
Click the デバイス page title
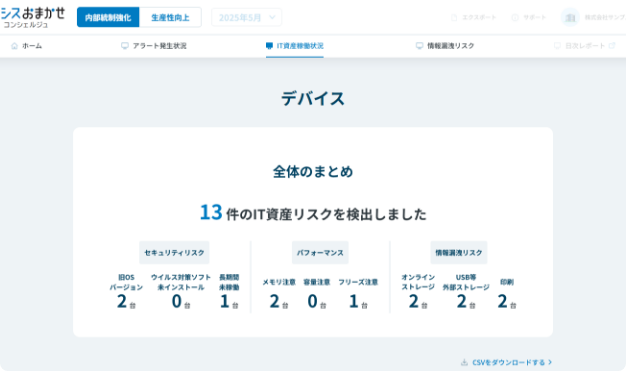point(313,98)
